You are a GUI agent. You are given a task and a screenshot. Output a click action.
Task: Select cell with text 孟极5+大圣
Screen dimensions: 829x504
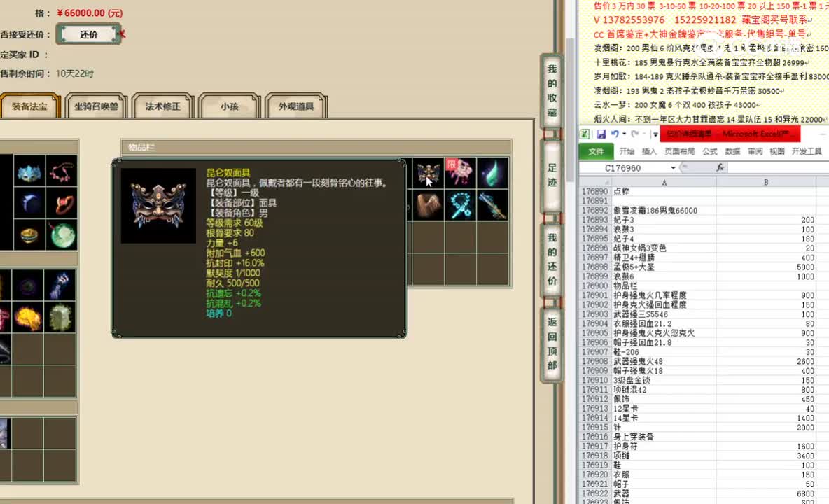(664, 267)
